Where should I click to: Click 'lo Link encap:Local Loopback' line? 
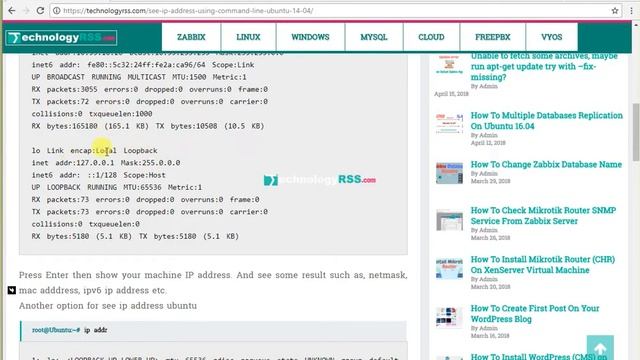coord(94,151)
